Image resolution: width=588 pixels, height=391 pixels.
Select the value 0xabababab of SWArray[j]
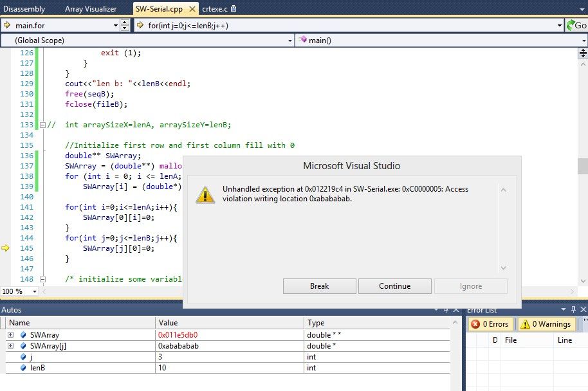[x=178, y=345]
